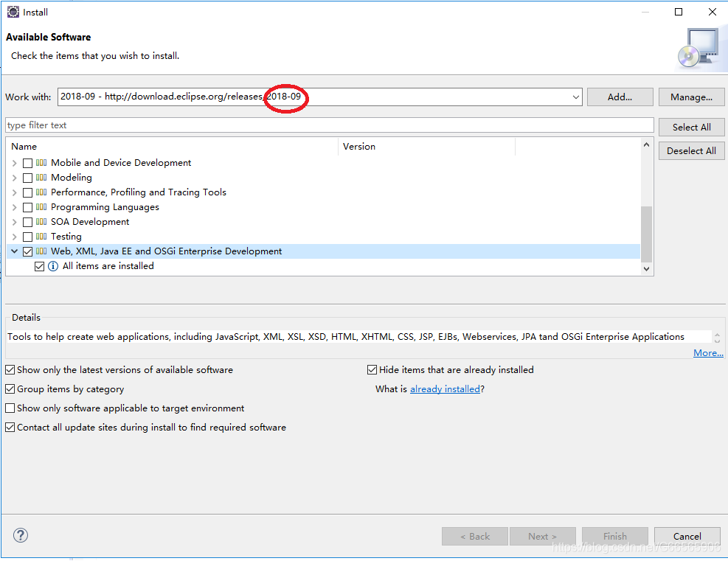Select the Programming Languages row label
This screenshot has width=728, height=561.
(x=105, y=207)
